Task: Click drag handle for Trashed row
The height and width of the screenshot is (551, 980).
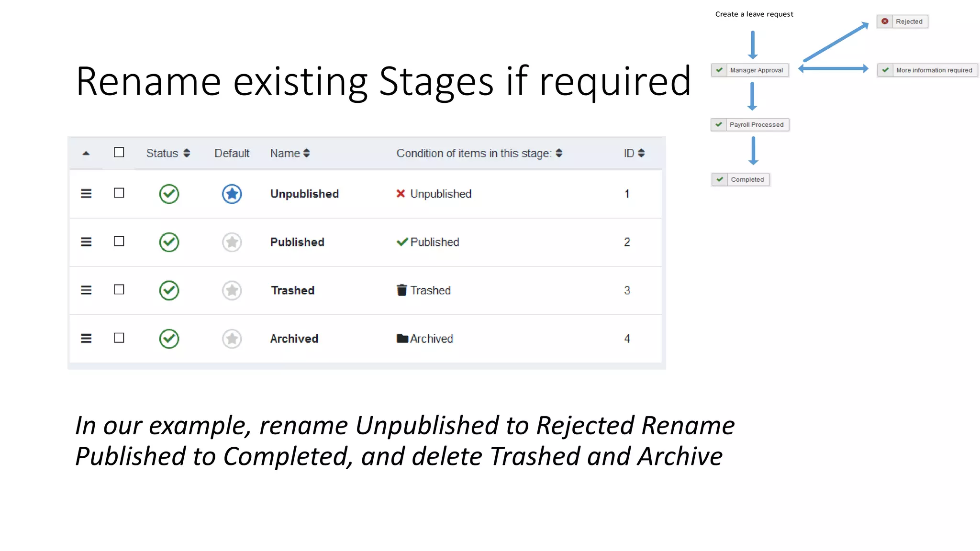Action: click(x=86, y=290)
